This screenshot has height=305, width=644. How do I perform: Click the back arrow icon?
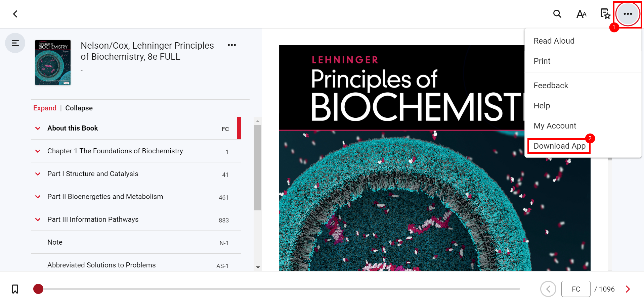point(15,14)
